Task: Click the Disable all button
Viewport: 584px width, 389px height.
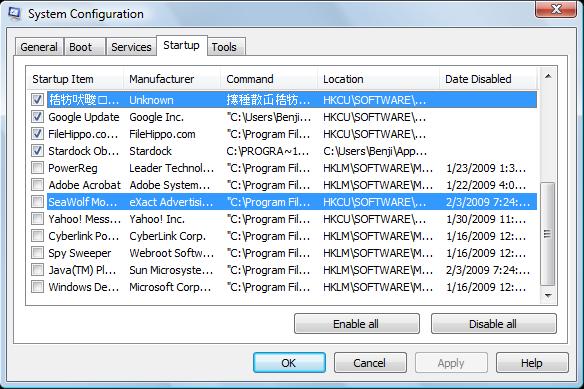Action: 493,324
